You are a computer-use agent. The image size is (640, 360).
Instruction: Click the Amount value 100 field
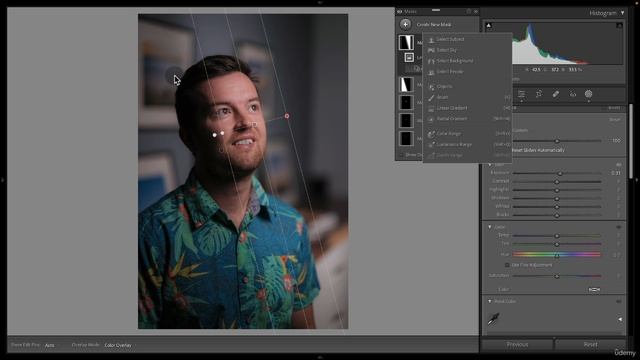616,140
